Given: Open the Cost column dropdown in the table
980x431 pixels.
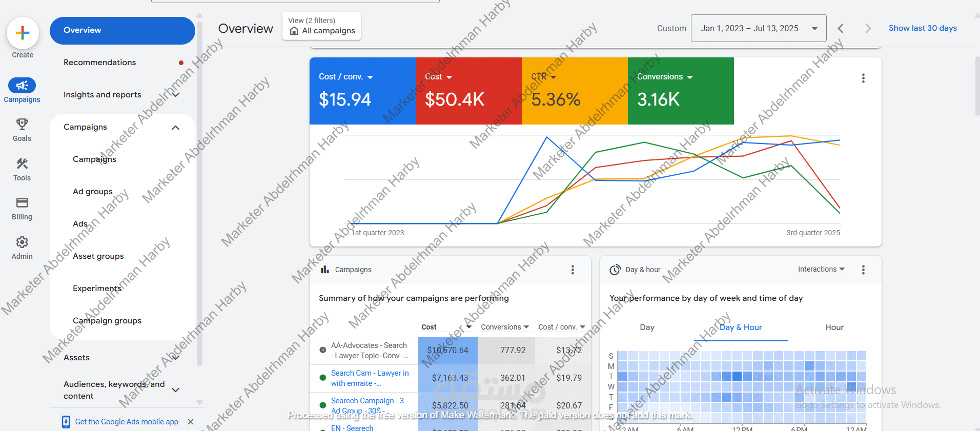Looking at the screenshot, I should [x=446, y=327].
